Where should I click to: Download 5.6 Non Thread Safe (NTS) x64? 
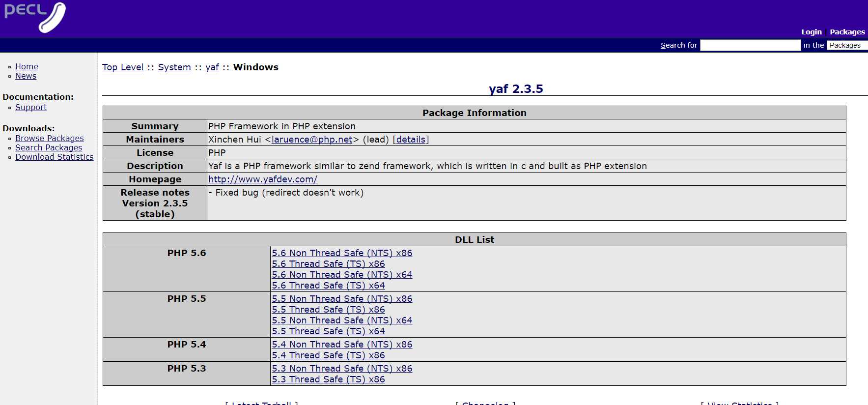[x=342, y=275]
